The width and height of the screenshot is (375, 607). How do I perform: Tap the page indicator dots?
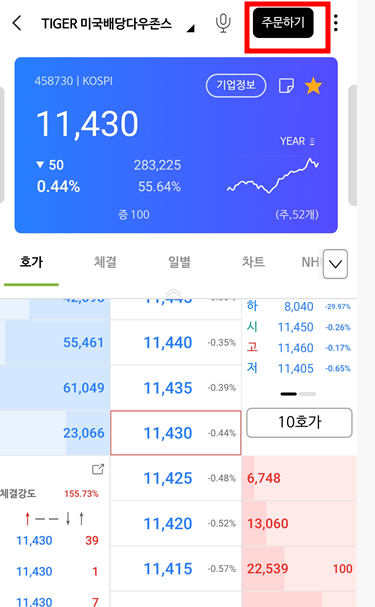click(298, 394)
